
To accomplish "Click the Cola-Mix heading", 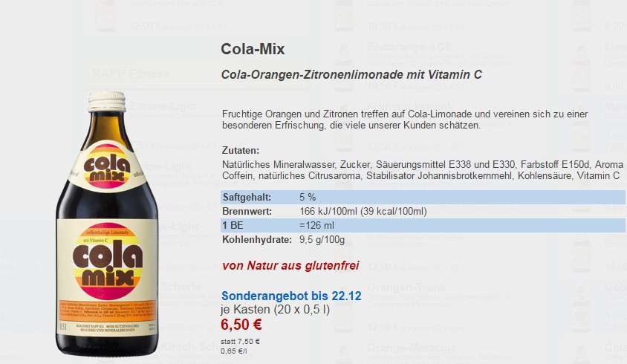I will point(253,49).
